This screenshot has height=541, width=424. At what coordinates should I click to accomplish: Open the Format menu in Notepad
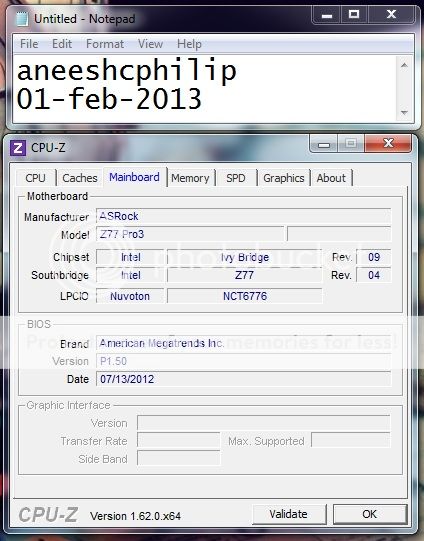tap(105, 44)
